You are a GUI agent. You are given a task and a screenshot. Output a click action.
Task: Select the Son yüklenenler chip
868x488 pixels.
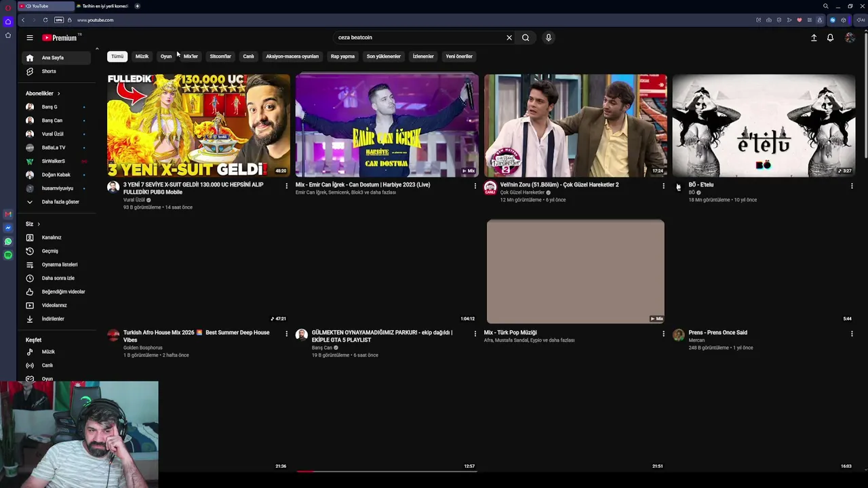click(x=384, y=56)
